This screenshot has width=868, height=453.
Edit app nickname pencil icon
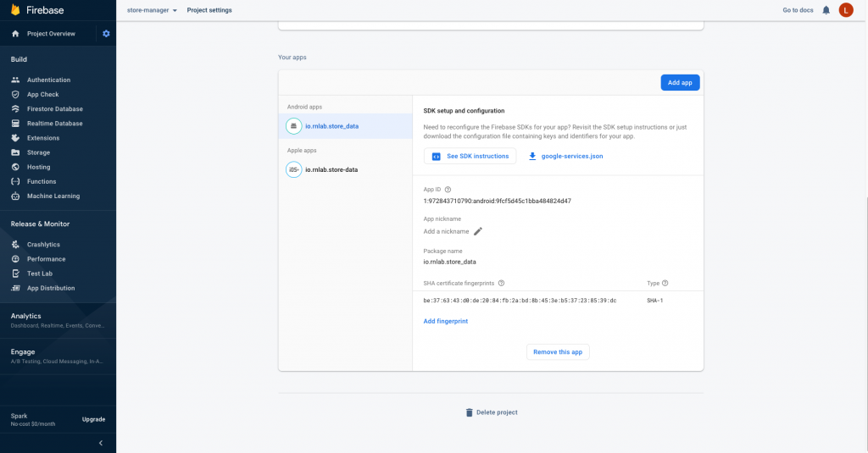pos(478,231)
